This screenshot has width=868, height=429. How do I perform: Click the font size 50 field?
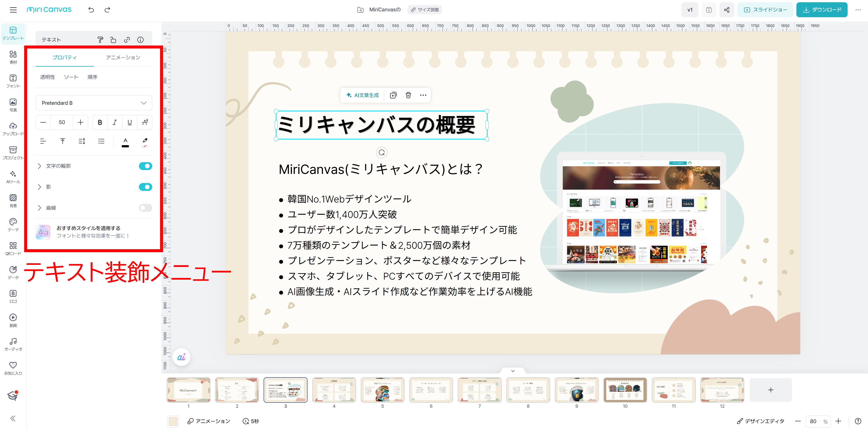tap(62, 122)
